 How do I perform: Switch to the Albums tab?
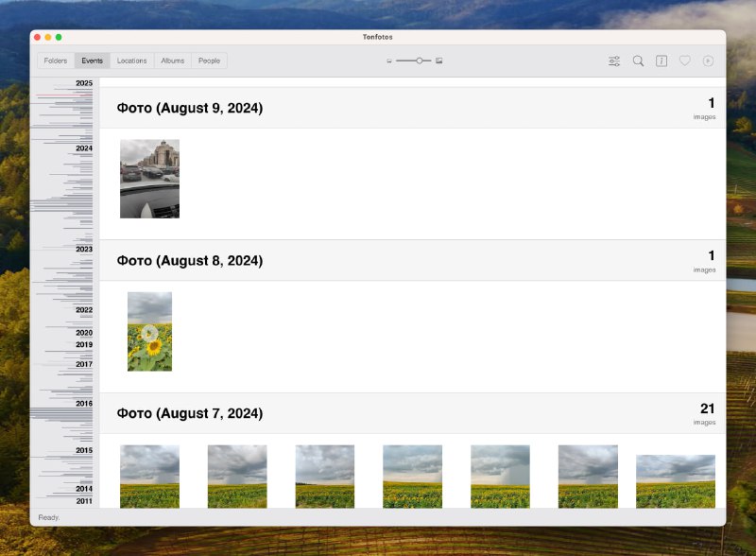172,61
